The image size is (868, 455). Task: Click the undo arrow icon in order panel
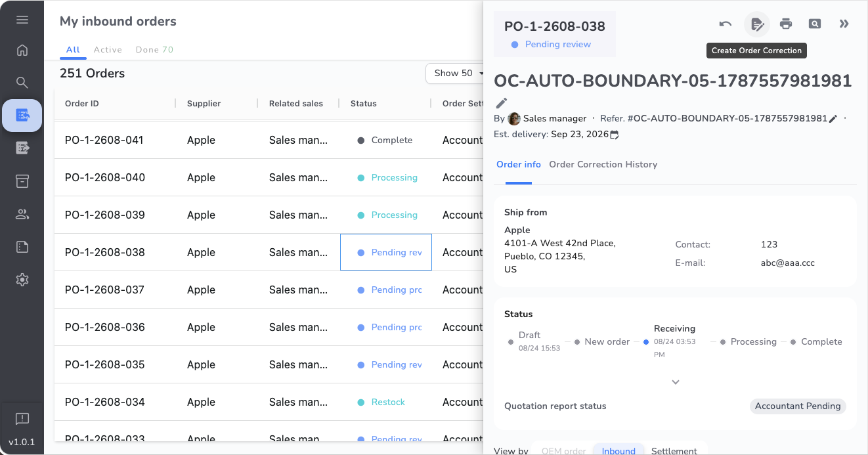(726, 24)
